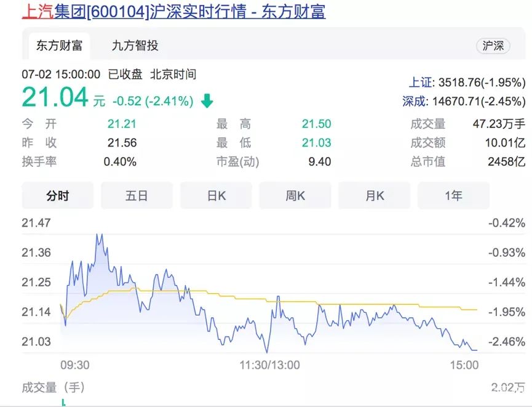532x407 pixels.
Task: Click the 11:30/13:00 time axis label
Action: [x=270, y=365]
